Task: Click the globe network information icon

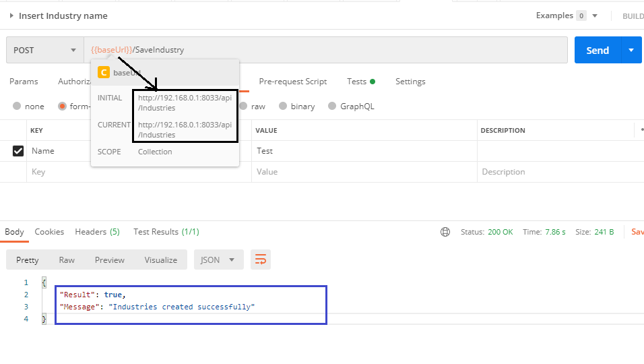Action: (445, 232)
